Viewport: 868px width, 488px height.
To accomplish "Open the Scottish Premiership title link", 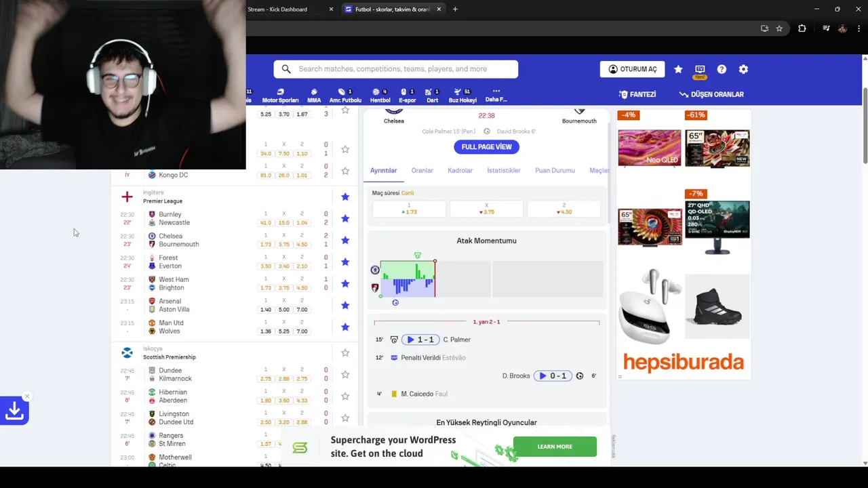I will pos(170,357).
